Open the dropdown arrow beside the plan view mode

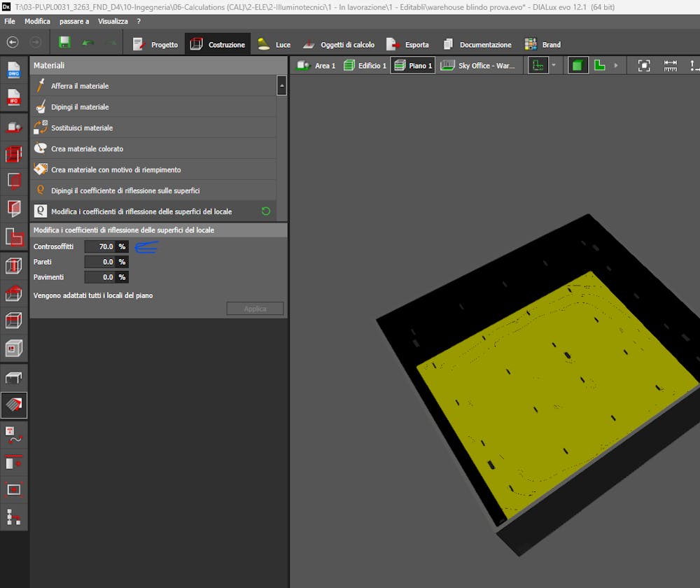[x=553, y=65]
